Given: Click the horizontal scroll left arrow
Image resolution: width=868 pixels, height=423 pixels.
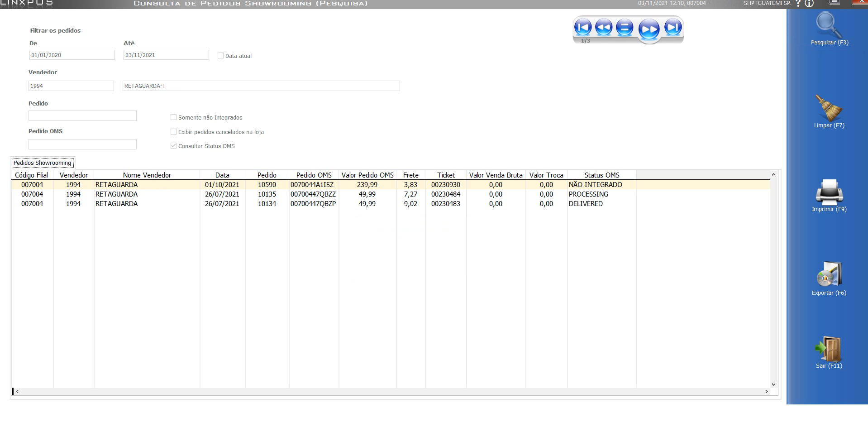Looking at the screenshot, I should (x=17, y=391).
